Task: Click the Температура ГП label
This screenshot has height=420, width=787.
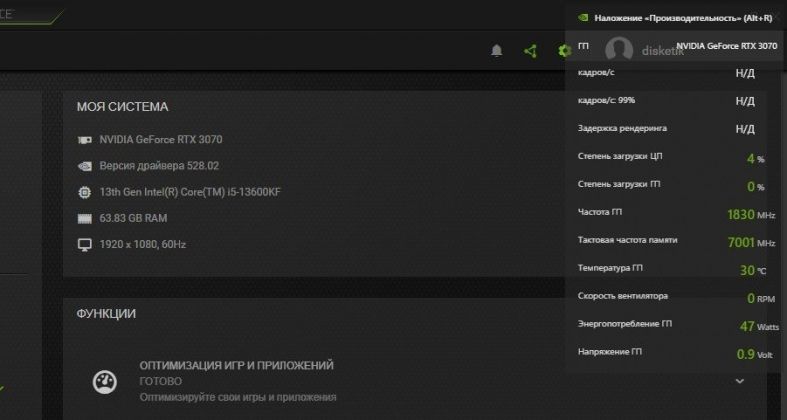Action: coord(610,268)
